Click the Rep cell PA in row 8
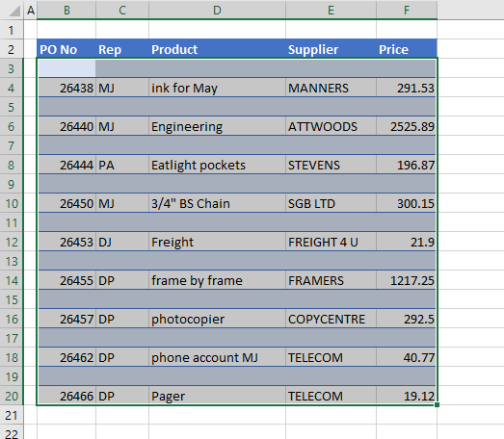Screen dimensions: 504x439 (x=122, y=165)
